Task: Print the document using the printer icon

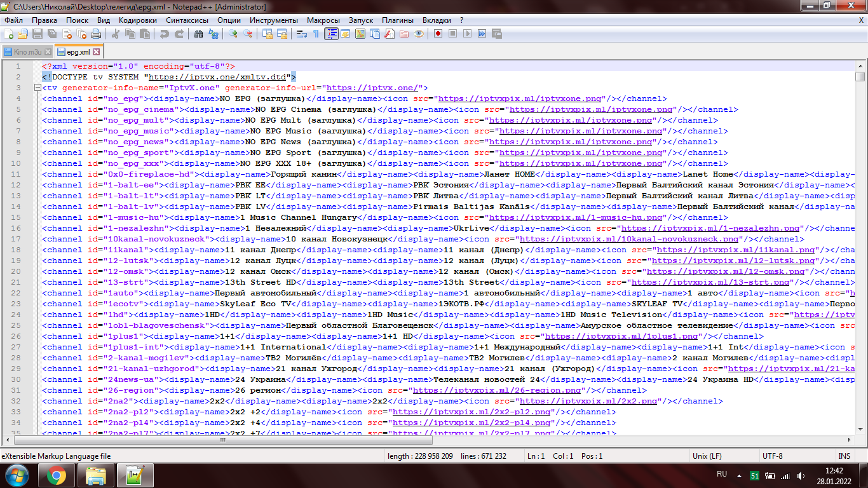Action: point(95,34)
